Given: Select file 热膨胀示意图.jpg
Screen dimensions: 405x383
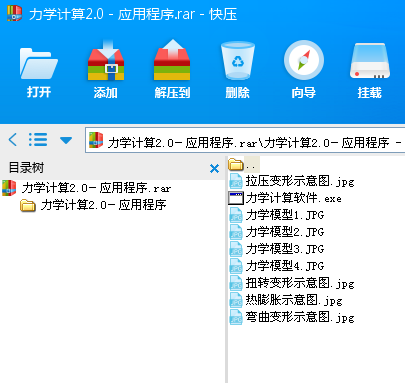Looking at the screenshot, I should (286, 300).
